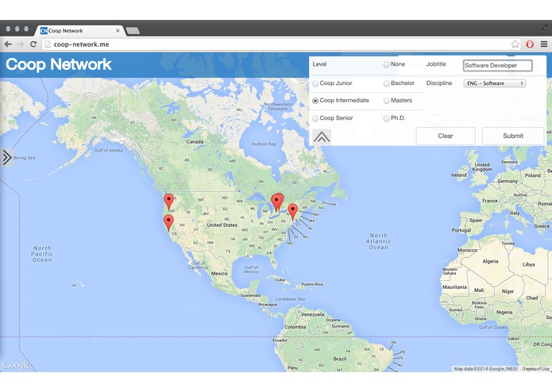Click the Venezuela map label
Image resolution: width=552 pixels, height=392 pixels.
click(x=312, y=315)
